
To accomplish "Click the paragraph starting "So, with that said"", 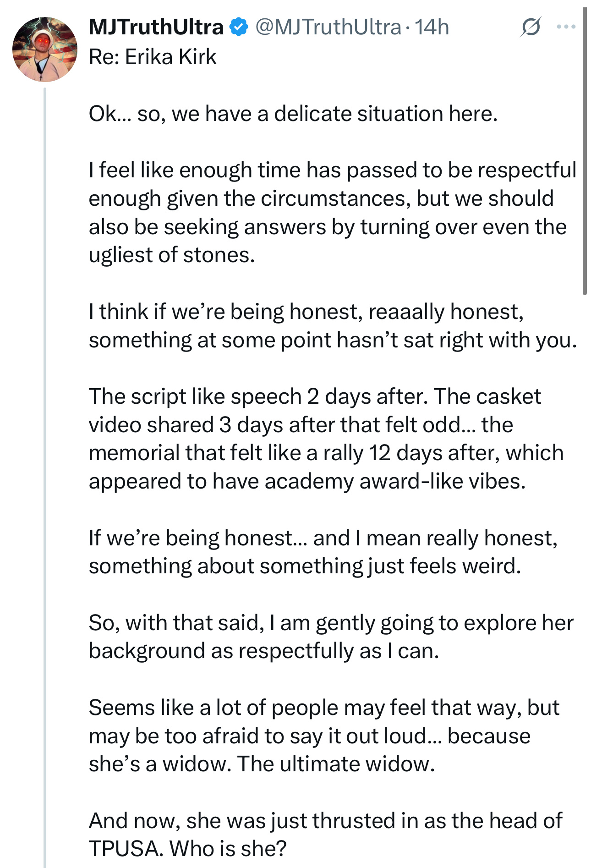I will 331,637.
